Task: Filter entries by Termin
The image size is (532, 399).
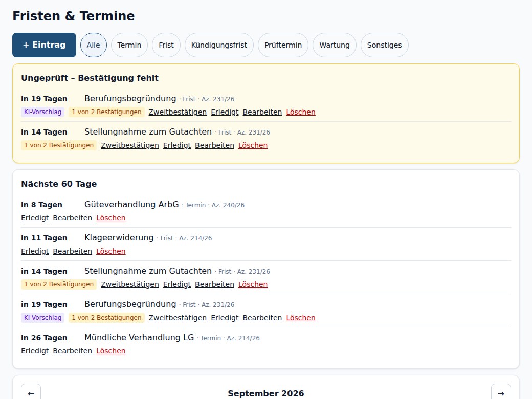Action: coord(129,45)
